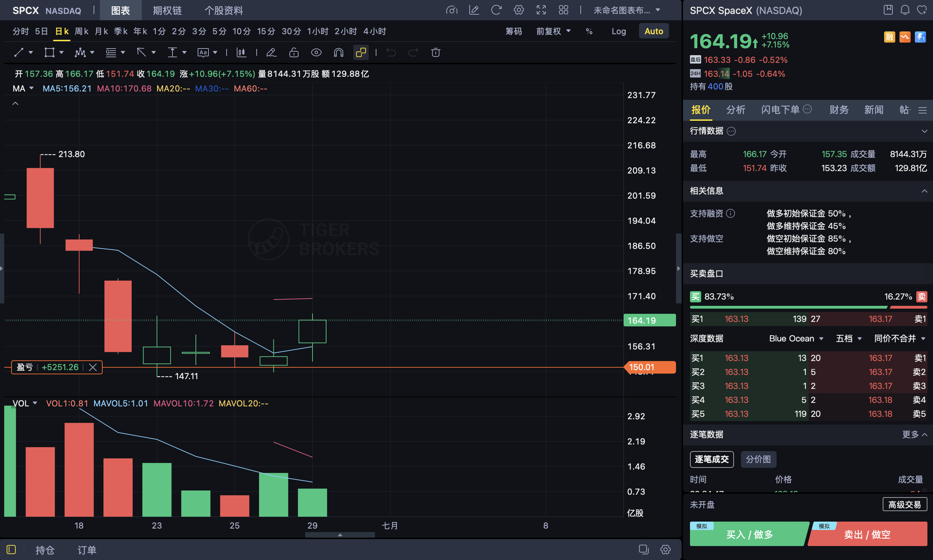The height and width of the screenshot is (560, 933).
Task: Open the 分析 tab in quote panel
Action: (x=736, y=110)
